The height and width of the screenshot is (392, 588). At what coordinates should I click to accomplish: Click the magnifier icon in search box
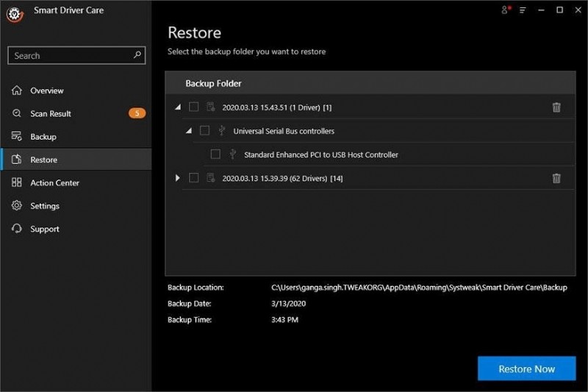click(137, 54)
